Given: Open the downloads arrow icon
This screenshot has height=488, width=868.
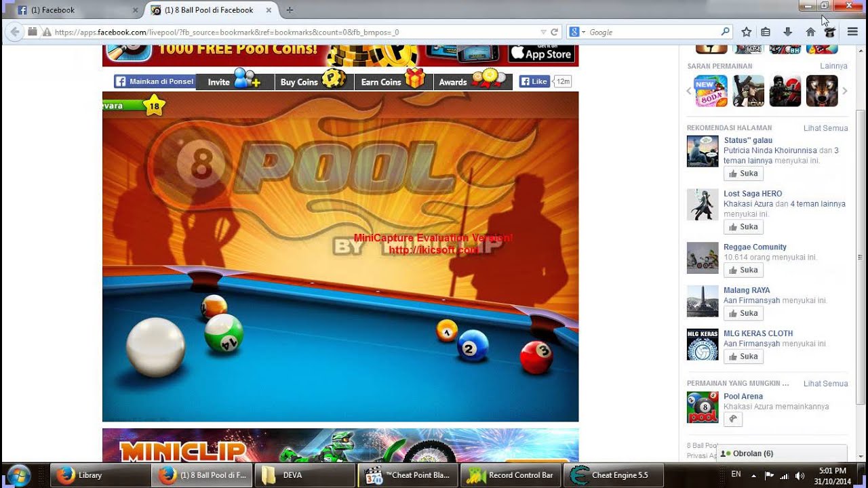Looking at the screenshot, I should coord(787,32).
